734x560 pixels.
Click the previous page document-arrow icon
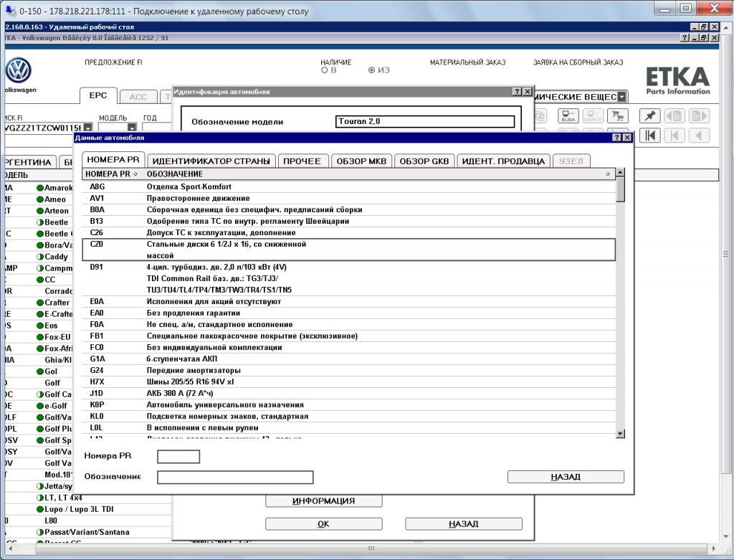coord(674,115)
